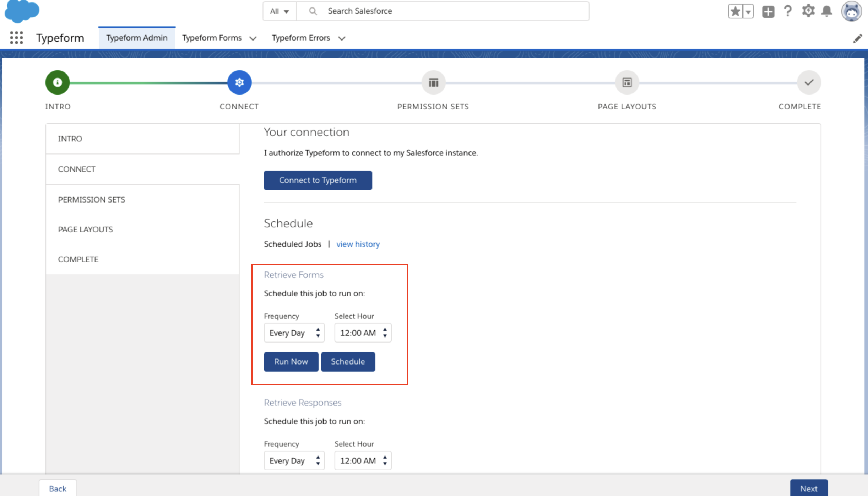Image resolution: width=868 pixels, height=496 pixels.
Task: Click the Connect to Typeform button
Action: pyautogui.click(x=318, y=180)
